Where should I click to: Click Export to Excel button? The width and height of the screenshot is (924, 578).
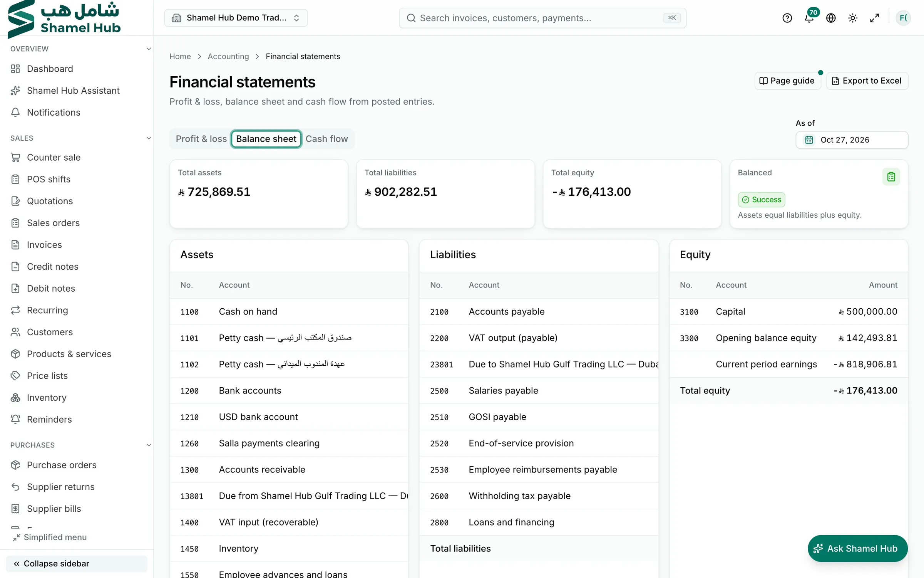[x=867, y=81]
